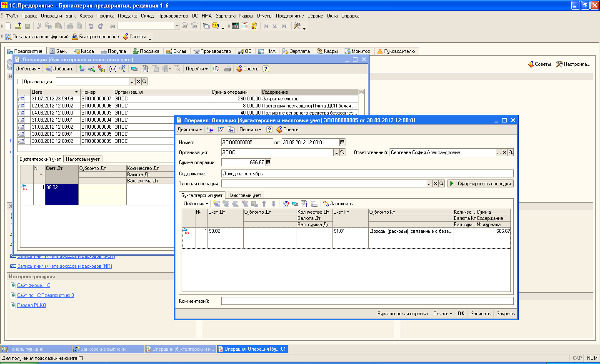600x364 pixels.
Task: Click the Показать панель функций button
Action: (x=37, y=37)
